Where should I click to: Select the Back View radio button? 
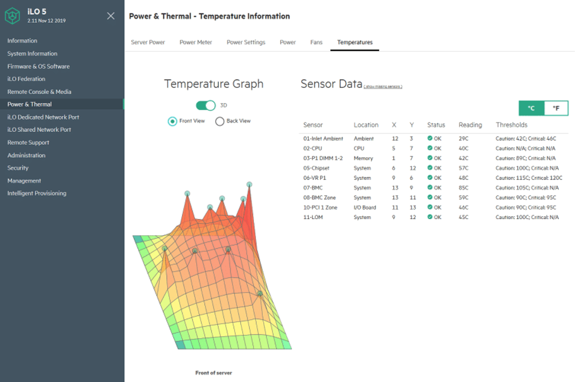(x=219, y=121)
